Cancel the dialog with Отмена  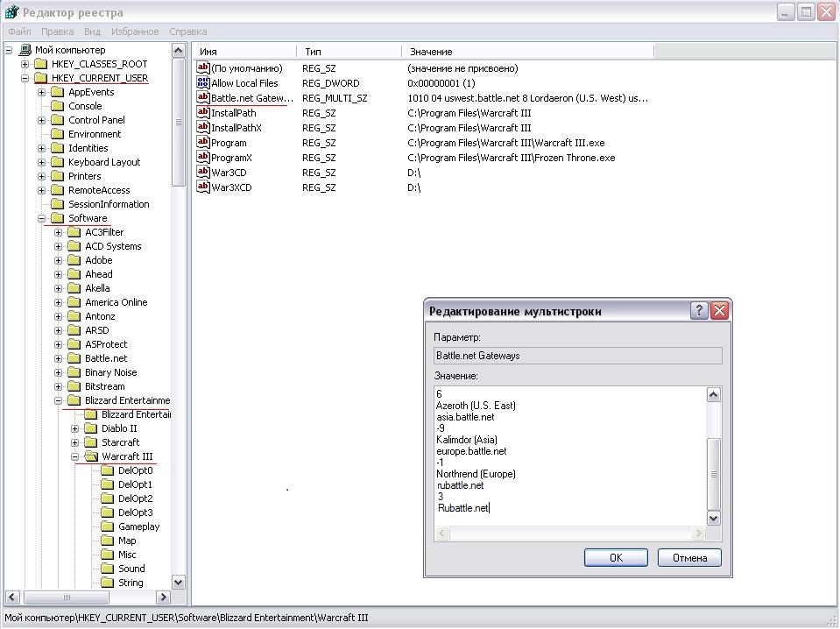(689, 557)
